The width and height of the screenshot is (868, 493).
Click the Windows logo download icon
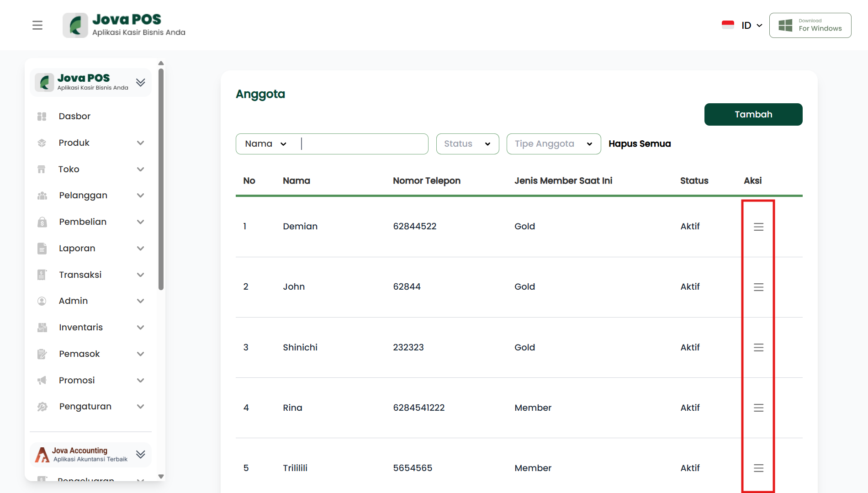pyautogui.click(x=785, y=25)
